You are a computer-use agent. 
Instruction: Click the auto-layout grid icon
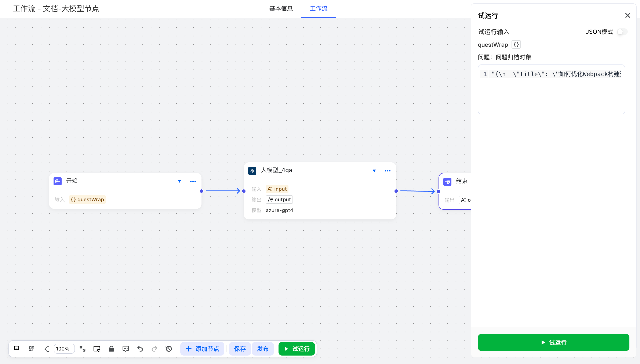click(32, 349)
